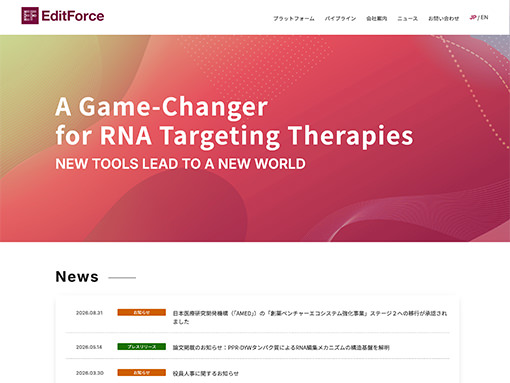
Task: Switch the site language to EN
Action: (484, 18)
